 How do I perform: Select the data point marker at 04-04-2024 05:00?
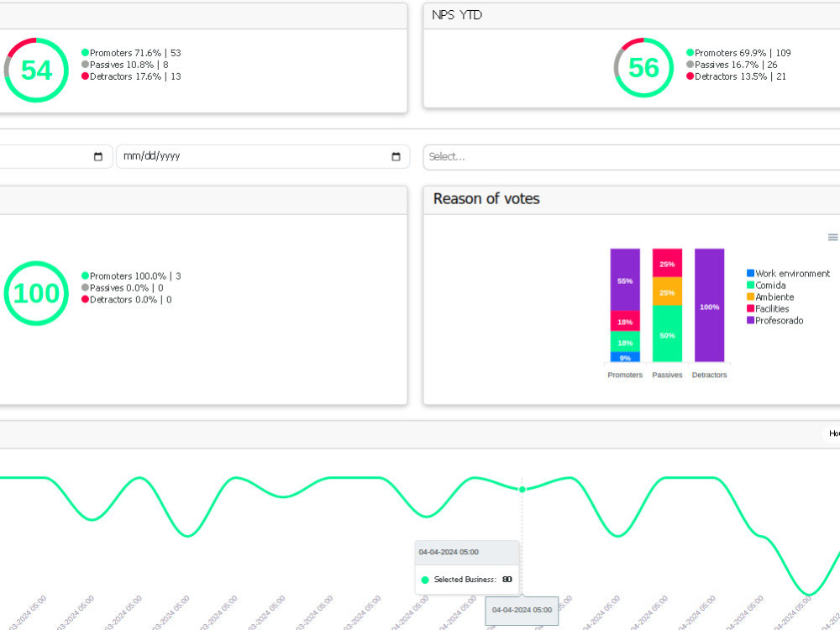[522, 489]
